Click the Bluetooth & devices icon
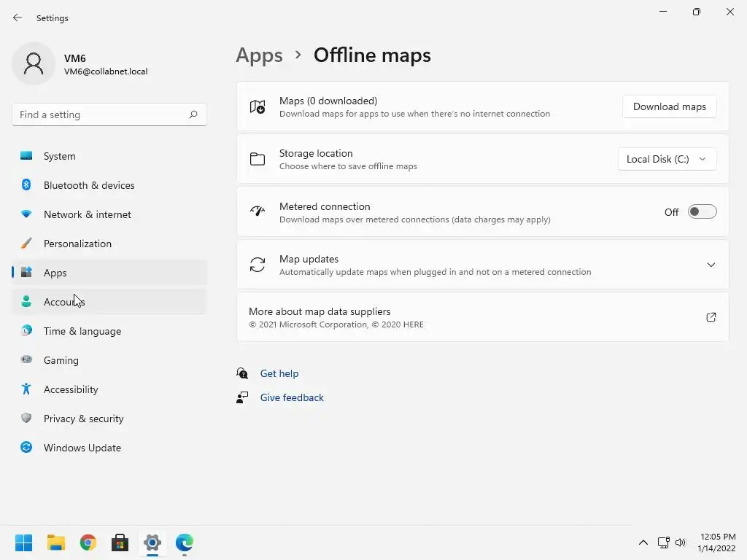Screen dimensions: 747x560 click(26, 185)
